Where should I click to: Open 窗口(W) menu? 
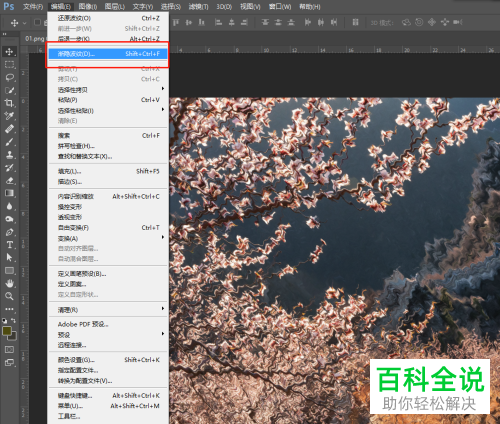(280, 7)
